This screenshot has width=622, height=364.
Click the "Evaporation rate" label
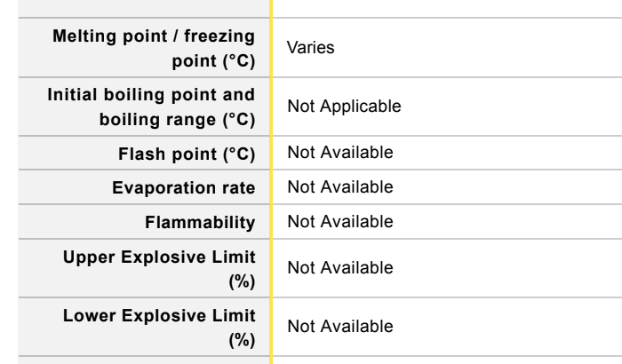click(185, 186)
